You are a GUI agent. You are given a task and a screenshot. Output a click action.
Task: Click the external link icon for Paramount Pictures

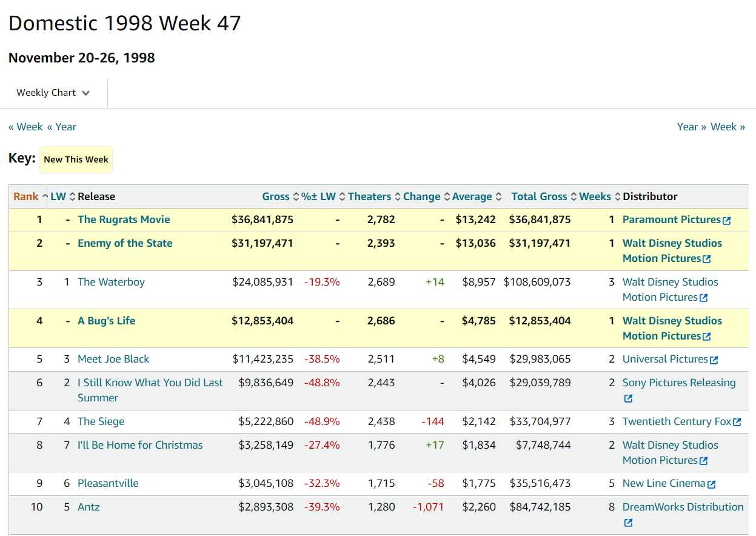(727, 221)
